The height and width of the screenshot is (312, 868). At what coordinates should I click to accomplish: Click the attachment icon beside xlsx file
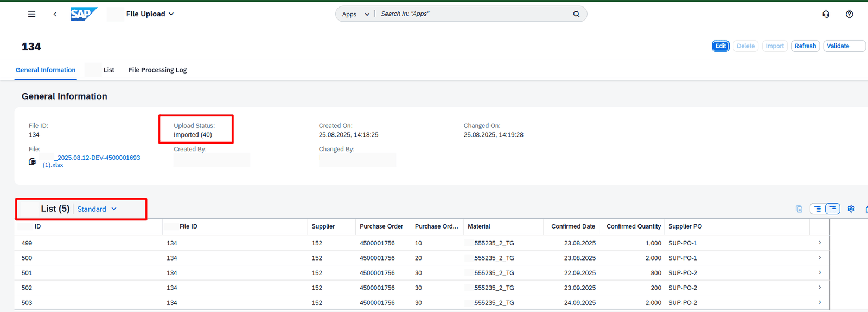[x=33, y=161]
